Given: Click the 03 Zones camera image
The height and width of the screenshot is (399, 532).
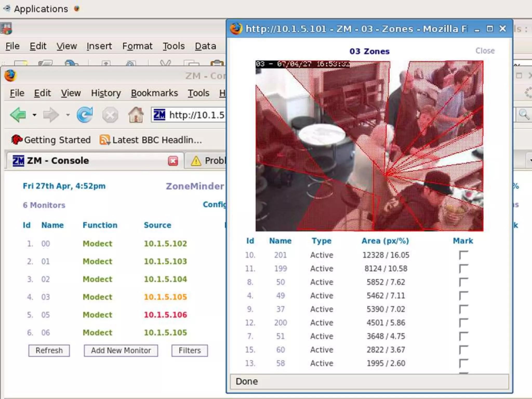Looking at the screenshot, I should point(369,146).
